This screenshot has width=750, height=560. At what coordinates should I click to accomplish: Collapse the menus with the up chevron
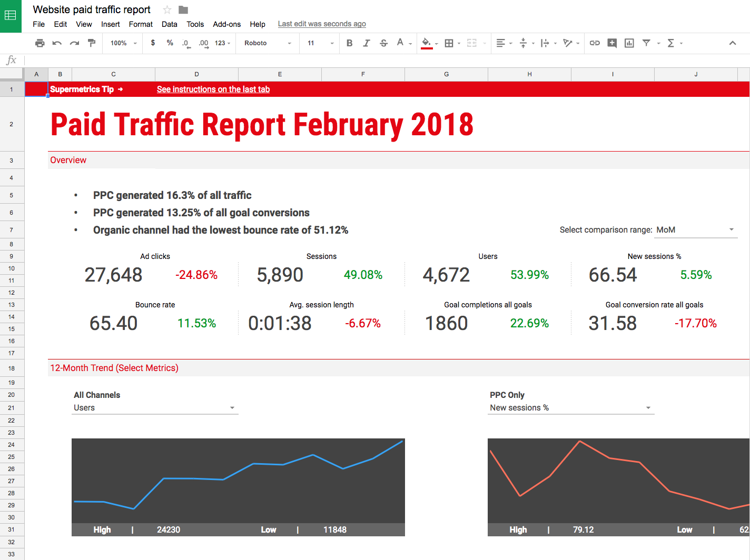pyautogui.click(x=733, y=43)
